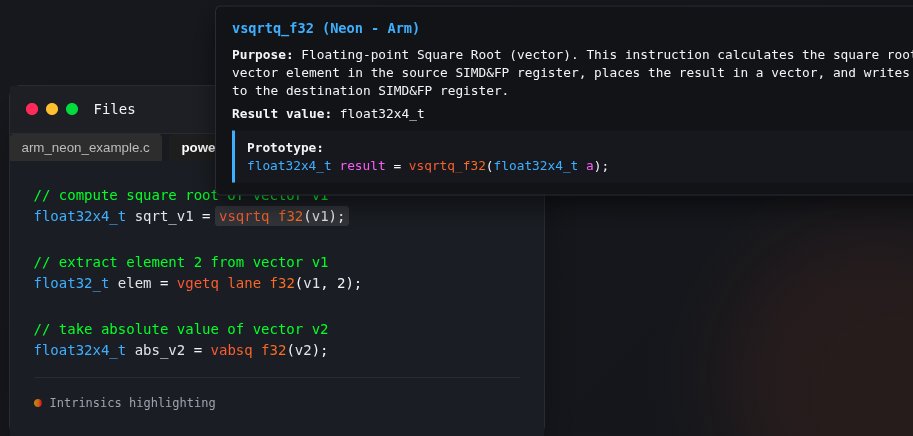Click the vgetq_lane_f32 intrinsic in code
Image resolution: width=913 pixels, height=436 pixels.
(236, 283)
